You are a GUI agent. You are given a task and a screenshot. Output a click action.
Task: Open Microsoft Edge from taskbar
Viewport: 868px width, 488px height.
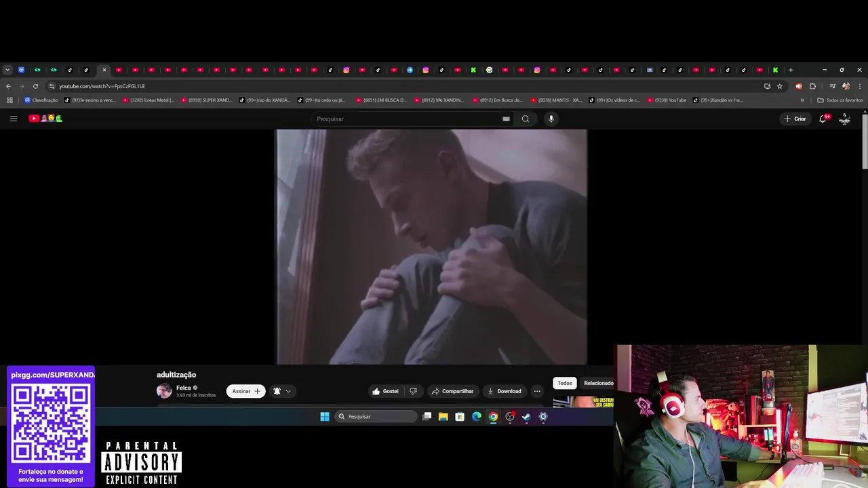[476, 416]
